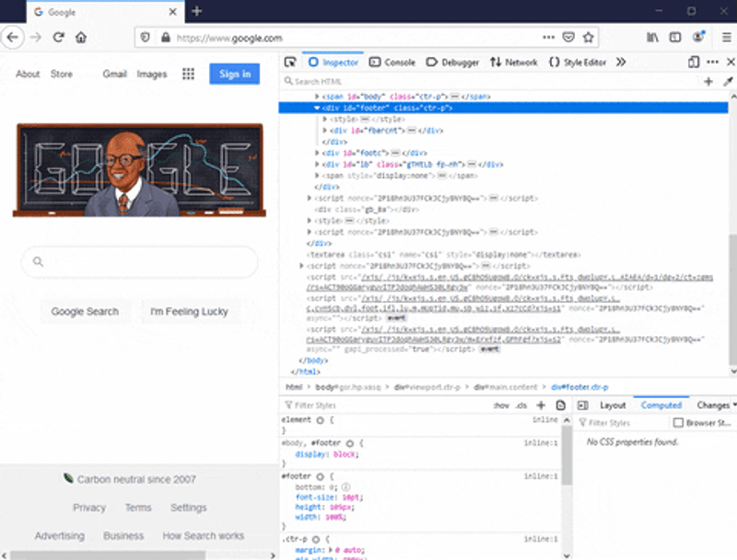The image size is (737, 560).
Task: Show site information via padlock icon
Action: tap(166, 37)
